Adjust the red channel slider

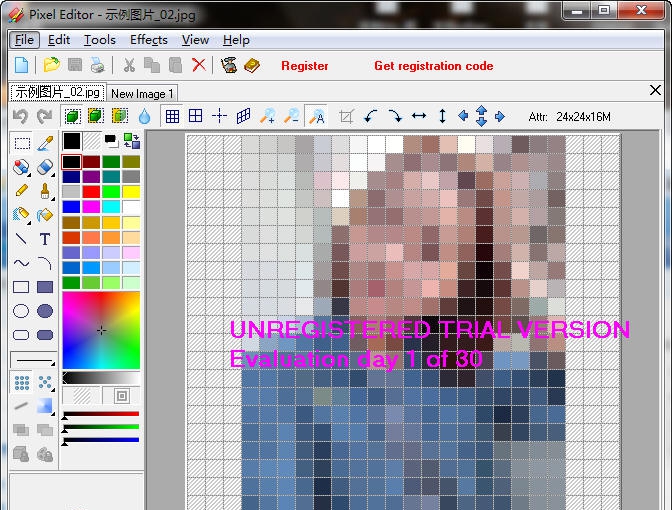coord(101,414)
